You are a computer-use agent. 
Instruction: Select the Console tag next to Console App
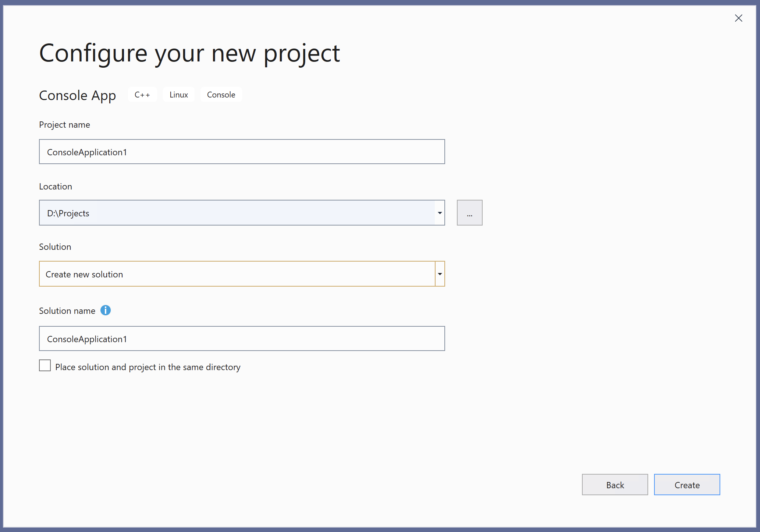[x=221, y=95]
